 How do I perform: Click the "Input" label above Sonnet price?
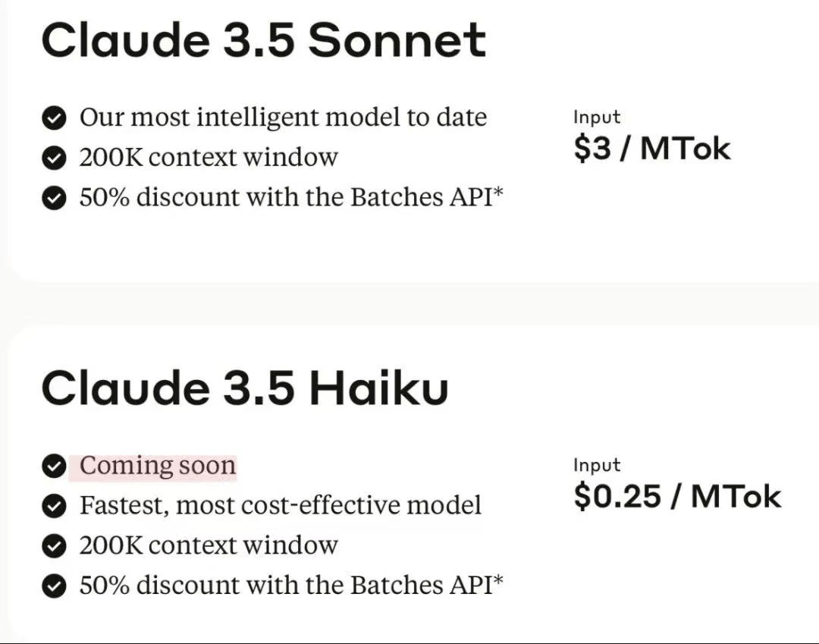click(x=597, y=118)
